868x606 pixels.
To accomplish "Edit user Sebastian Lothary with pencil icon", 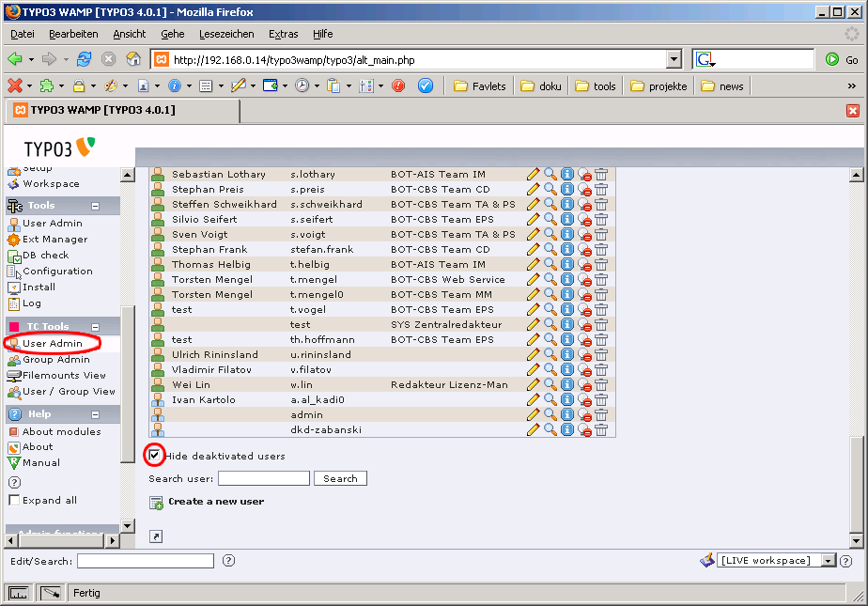I will (x=533, y=175).
